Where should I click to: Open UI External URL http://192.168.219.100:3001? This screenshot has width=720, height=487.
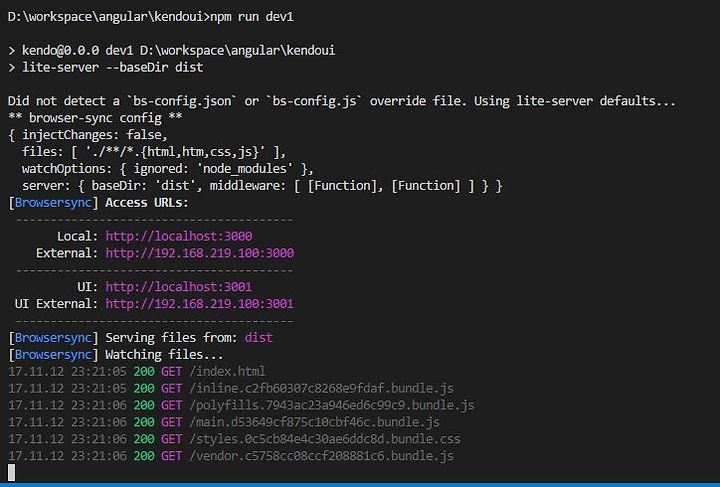click(200, 304)
